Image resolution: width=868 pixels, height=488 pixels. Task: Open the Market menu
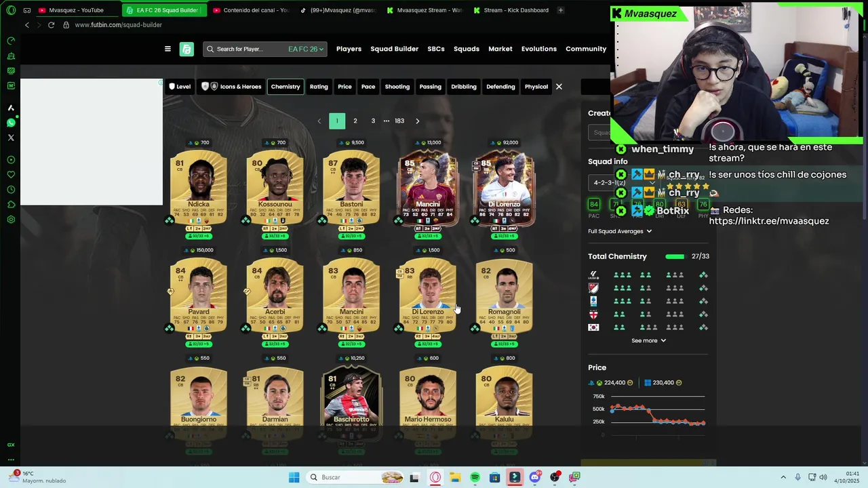pos(500,49)
